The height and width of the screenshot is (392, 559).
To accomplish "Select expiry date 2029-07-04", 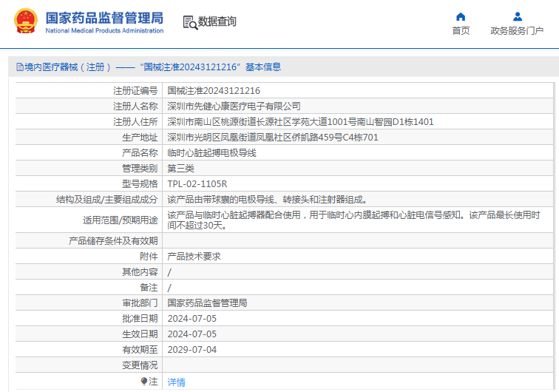I will point(192,350).
